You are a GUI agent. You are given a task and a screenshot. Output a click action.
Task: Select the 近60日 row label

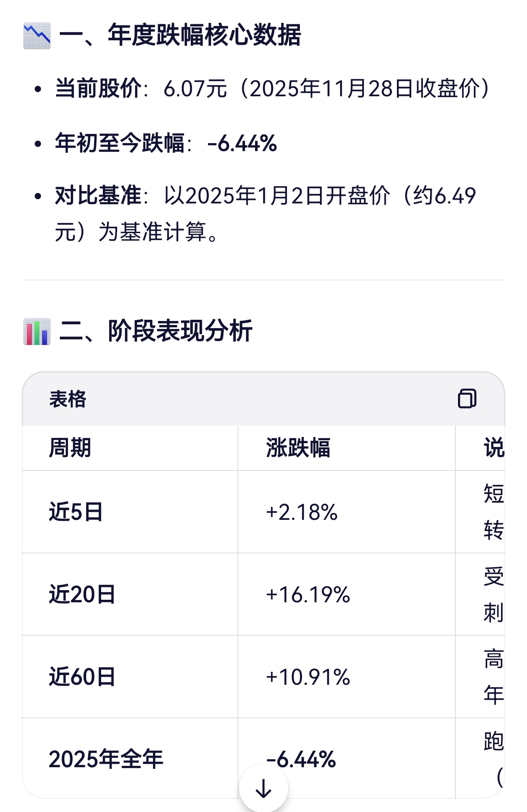pyautogui.click(x=82, y=677)
